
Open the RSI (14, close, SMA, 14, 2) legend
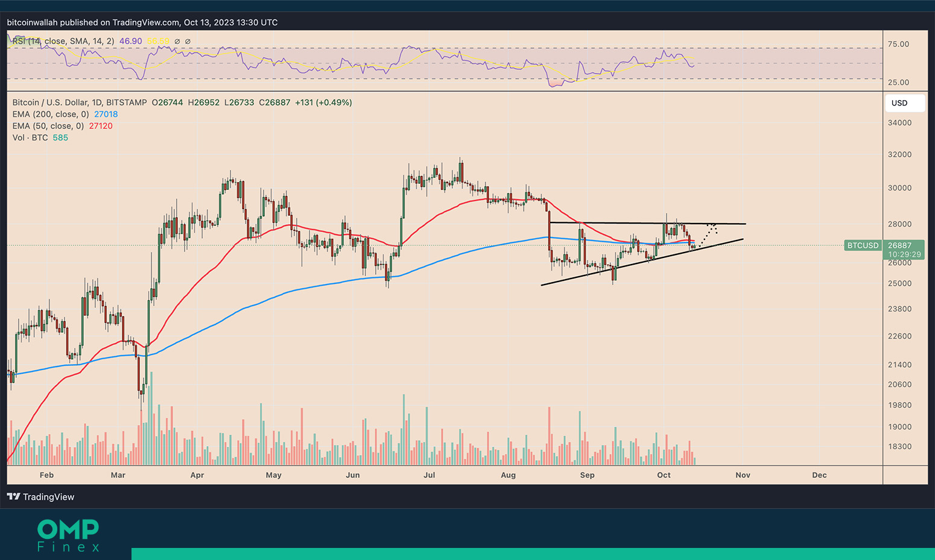coord(63,41)
